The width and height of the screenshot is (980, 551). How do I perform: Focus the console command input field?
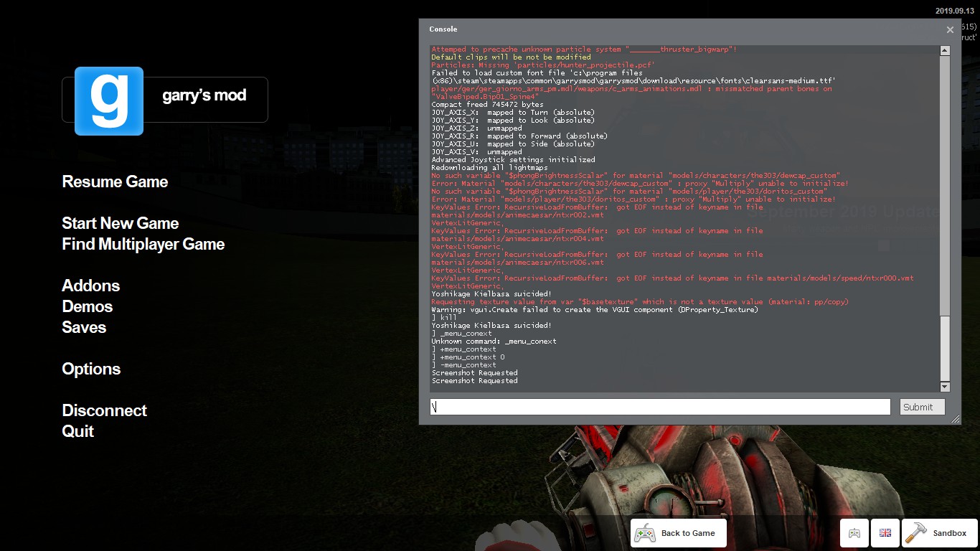coord(660,407)
